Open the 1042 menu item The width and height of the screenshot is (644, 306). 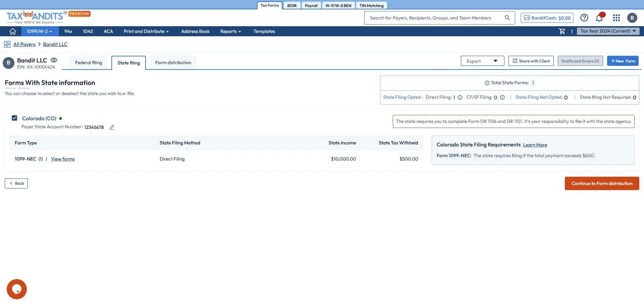pyautogui.click(x=88, y=31)
